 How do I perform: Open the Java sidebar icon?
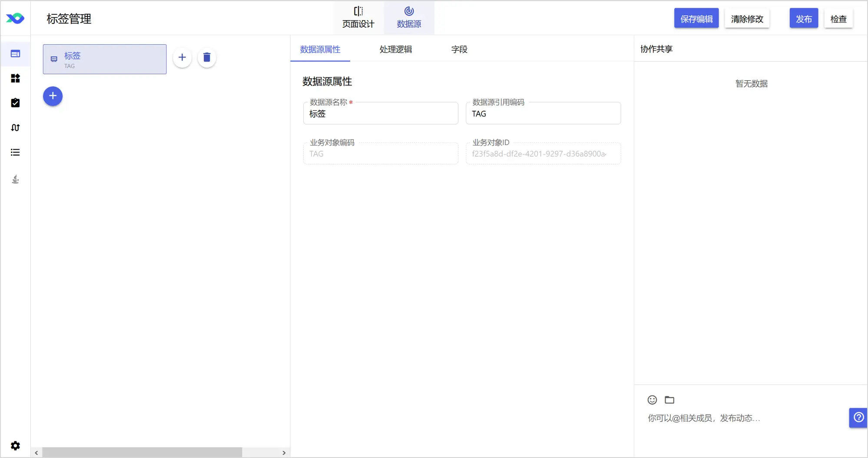click(15, 179)
